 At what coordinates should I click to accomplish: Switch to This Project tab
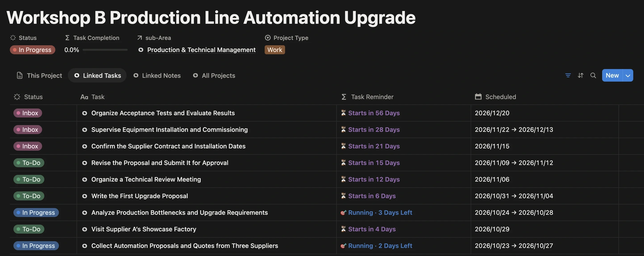(39, 75)
